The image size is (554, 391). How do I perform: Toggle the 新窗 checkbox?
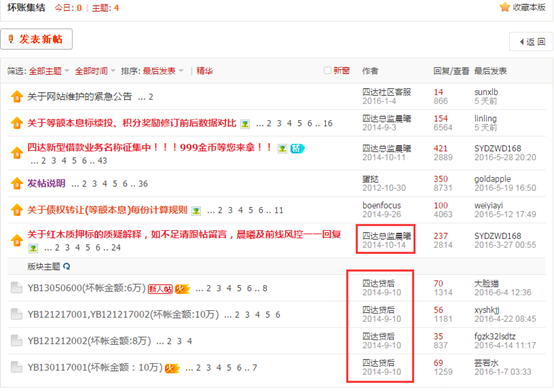(327, 70)
